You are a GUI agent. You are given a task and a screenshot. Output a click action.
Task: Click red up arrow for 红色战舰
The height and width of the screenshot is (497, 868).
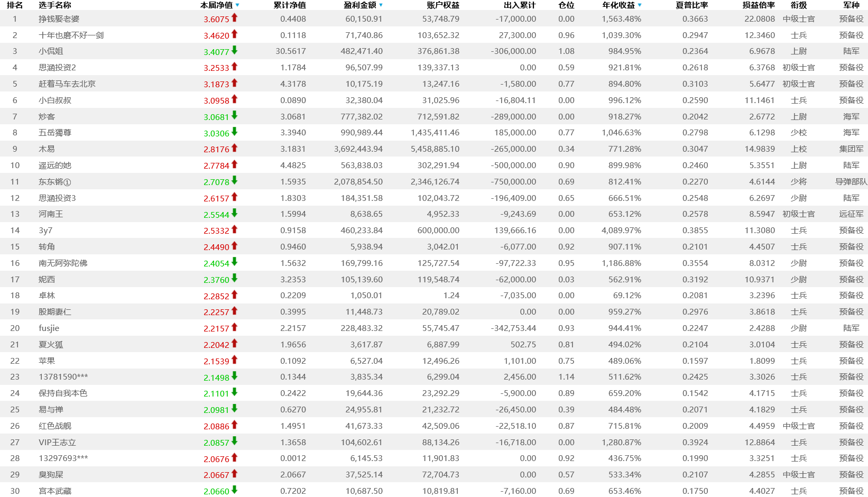pos(234,425)
